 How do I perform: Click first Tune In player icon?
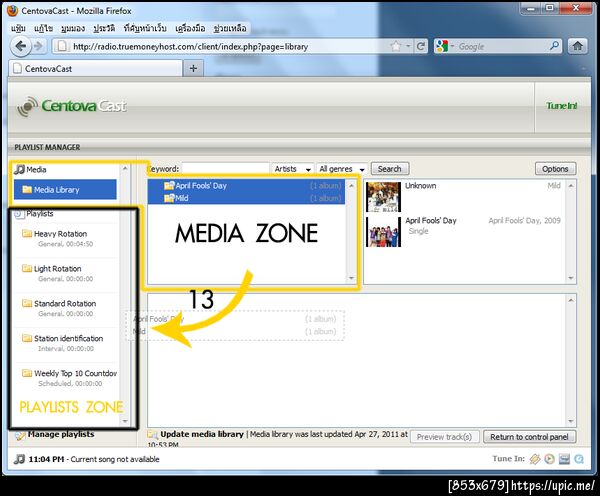pos(535,459)
